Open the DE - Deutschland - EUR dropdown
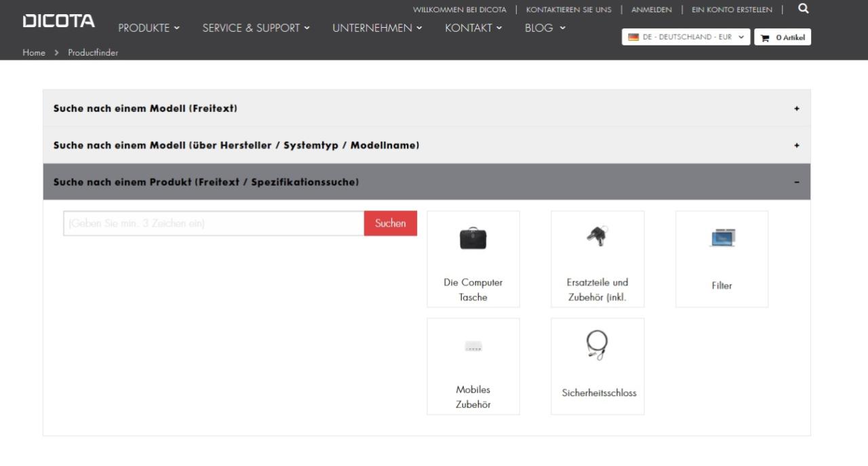Screen dimensions: 868x466 click(686, 37)
